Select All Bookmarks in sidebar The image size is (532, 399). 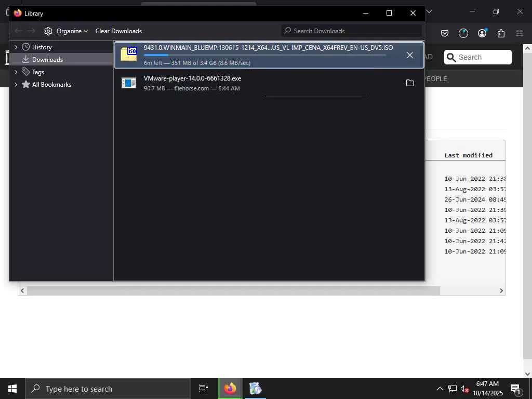[x=46, y=85]
